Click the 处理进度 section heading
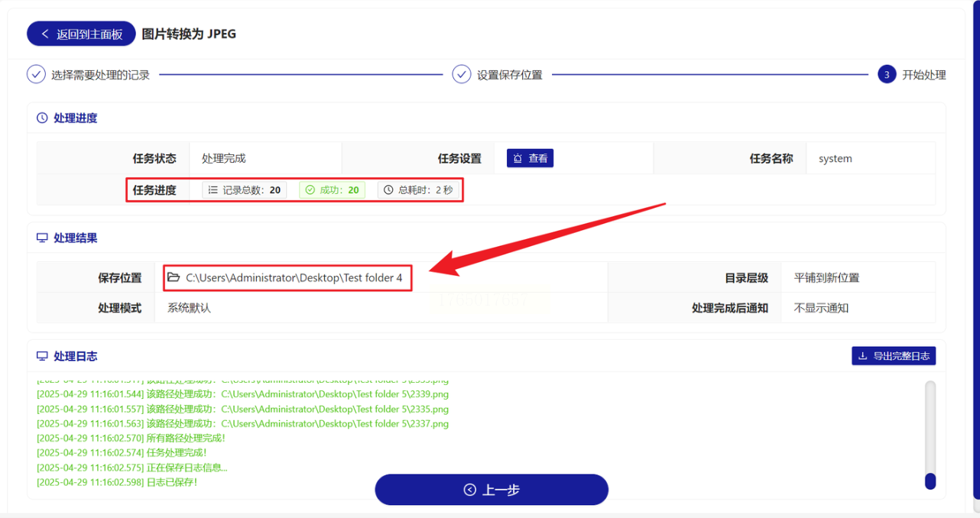980x518 pixels. [x=75, y=118]
